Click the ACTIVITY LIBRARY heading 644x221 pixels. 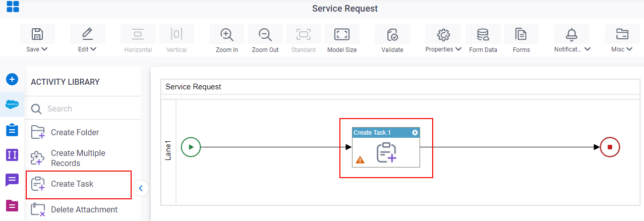coord(65,82)
